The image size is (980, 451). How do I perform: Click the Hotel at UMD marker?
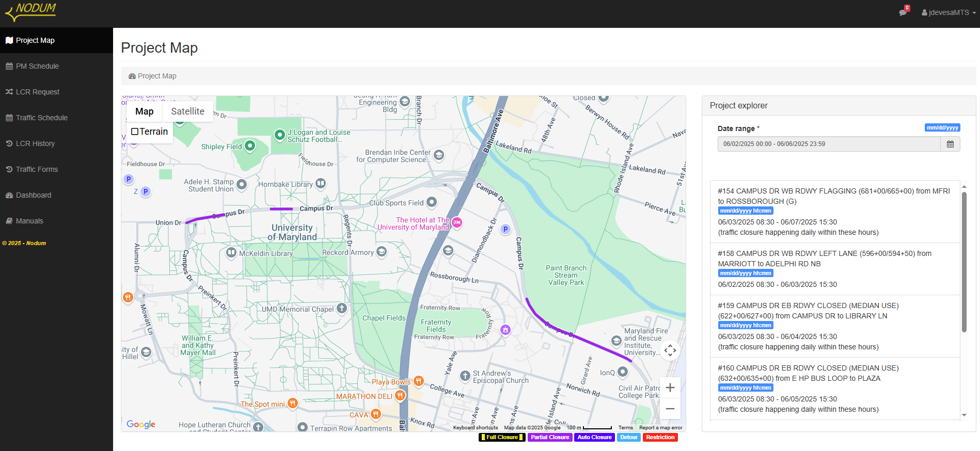(x=457, y=222)
